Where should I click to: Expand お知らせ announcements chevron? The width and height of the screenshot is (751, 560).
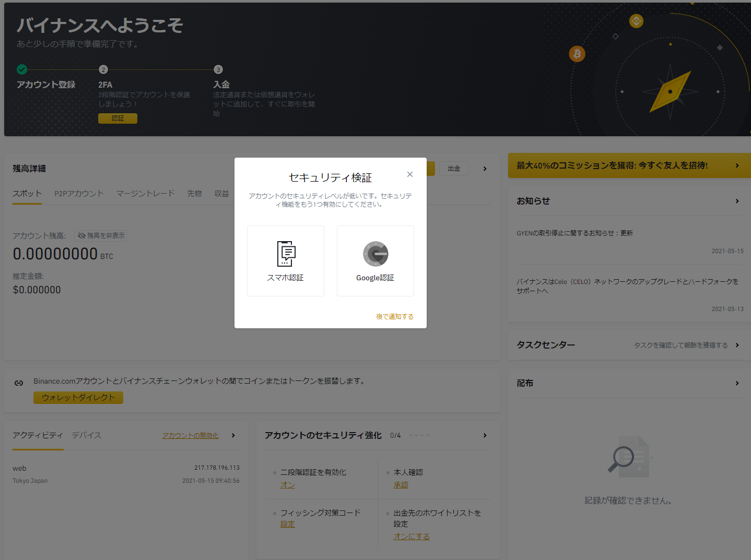(737, 201)
